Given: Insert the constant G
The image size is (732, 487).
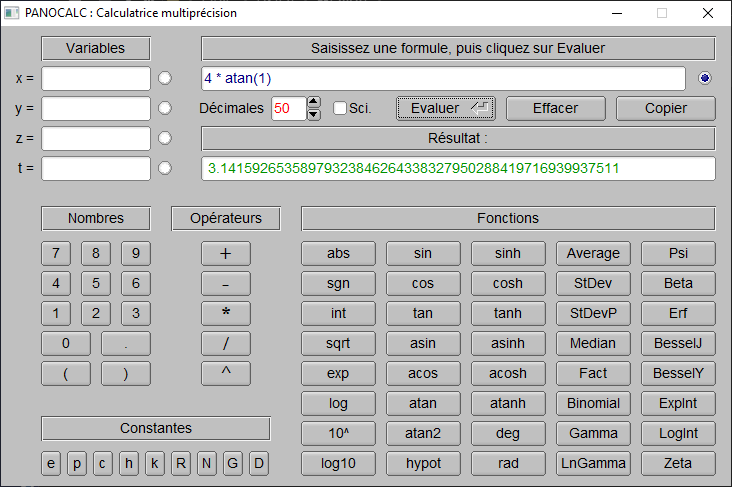Looking at the screenshot, I should click(233, 464).
